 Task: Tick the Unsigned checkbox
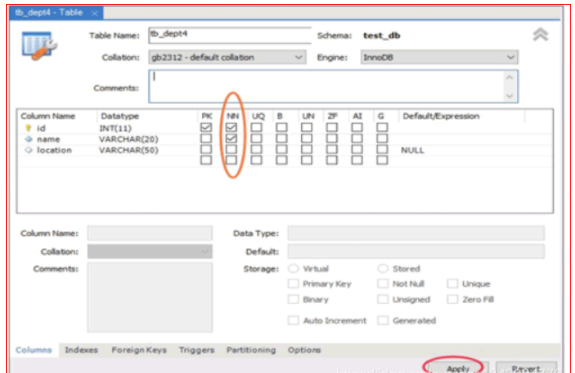click(383, 299)
